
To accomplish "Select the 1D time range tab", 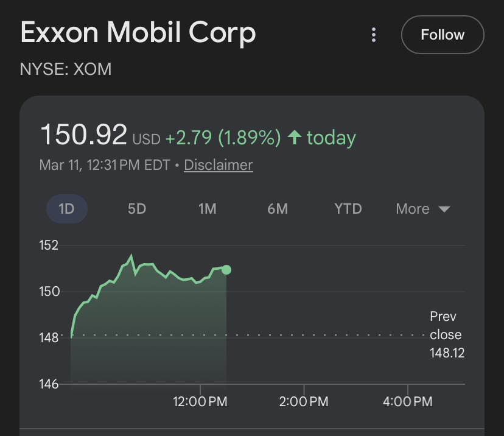I will 66,209.
